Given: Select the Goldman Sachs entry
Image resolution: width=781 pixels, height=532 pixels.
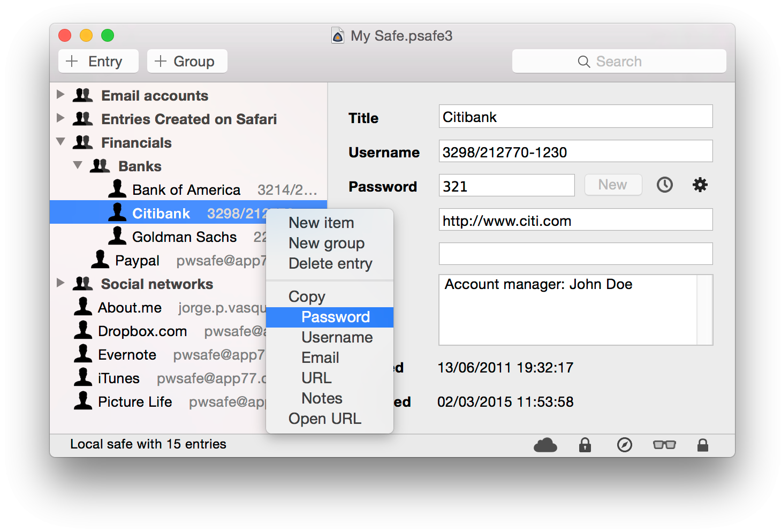Looking at the screenshot, I should 158,237.
